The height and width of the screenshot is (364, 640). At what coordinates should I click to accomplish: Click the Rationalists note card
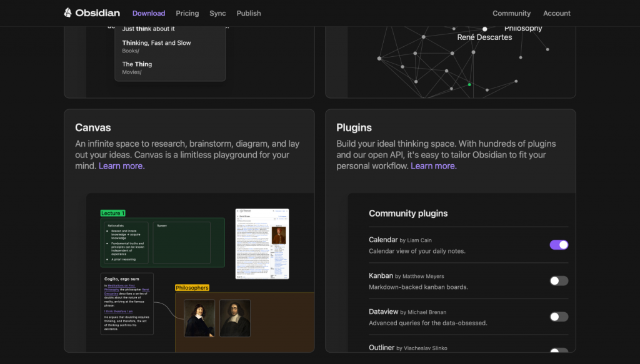tap(126, 242)
